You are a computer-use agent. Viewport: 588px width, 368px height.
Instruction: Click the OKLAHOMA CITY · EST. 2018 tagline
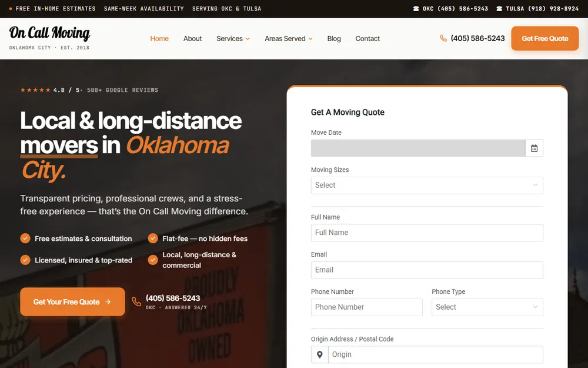click(49, 48)
